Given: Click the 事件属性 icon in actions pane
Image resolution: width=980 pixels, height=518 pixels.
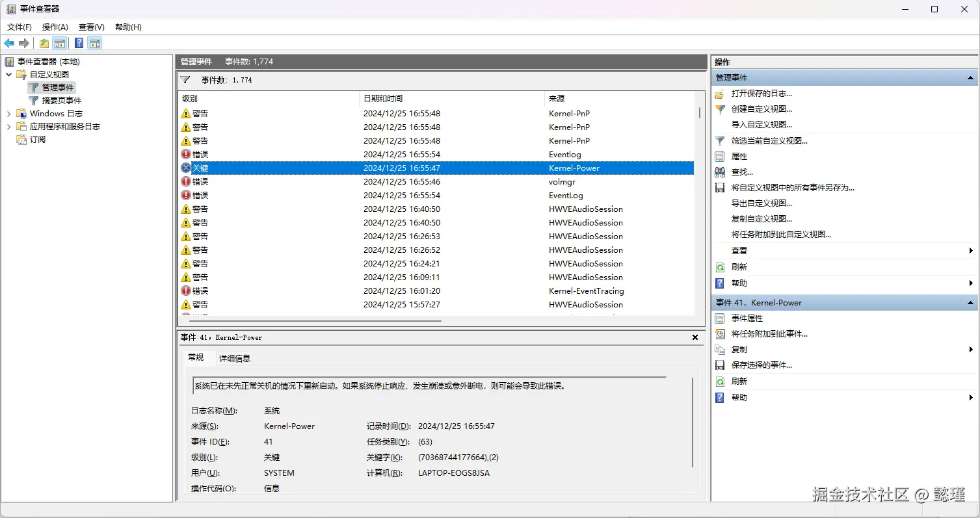Looking at the screenshot, I should click(x=720, y=318).
